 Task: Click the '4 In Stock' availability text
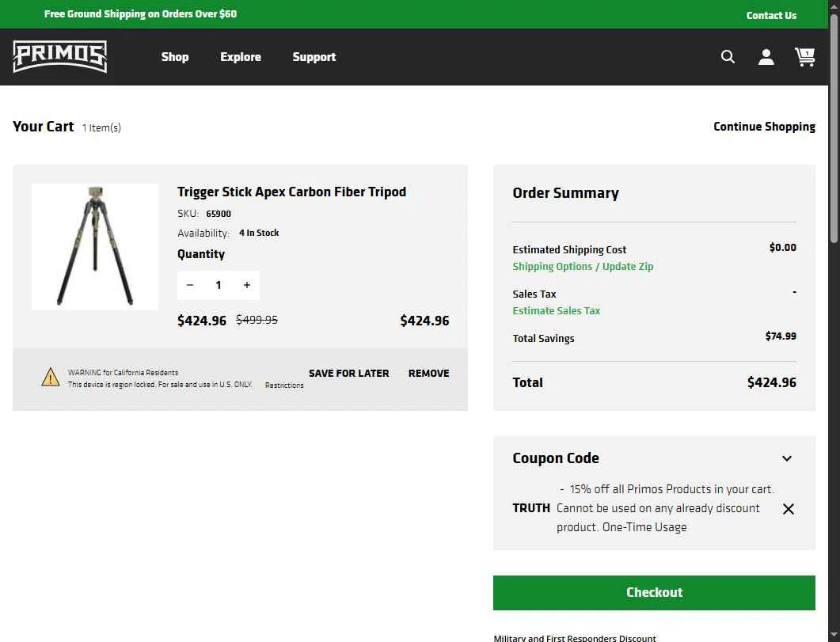pyautogui.click(x=259, y=233)
